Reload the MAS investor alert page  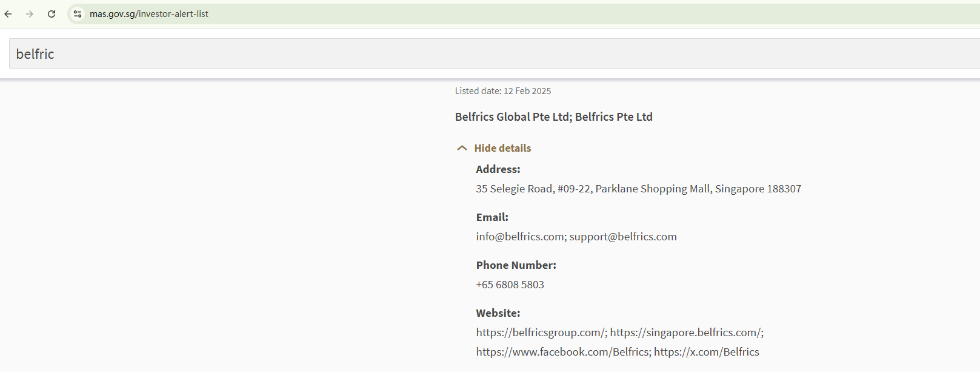click(x=52, y=14)
